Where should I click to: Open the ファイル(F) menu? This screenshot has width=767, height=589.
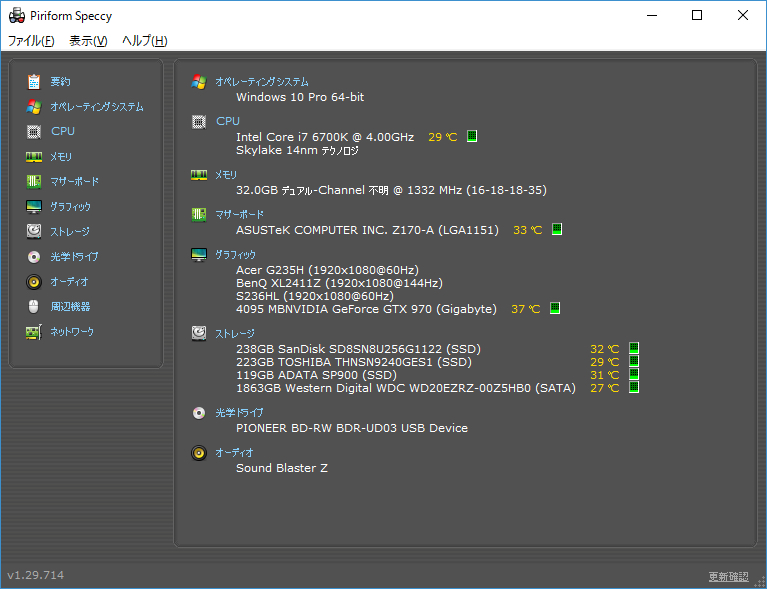[x=31, y=41]
